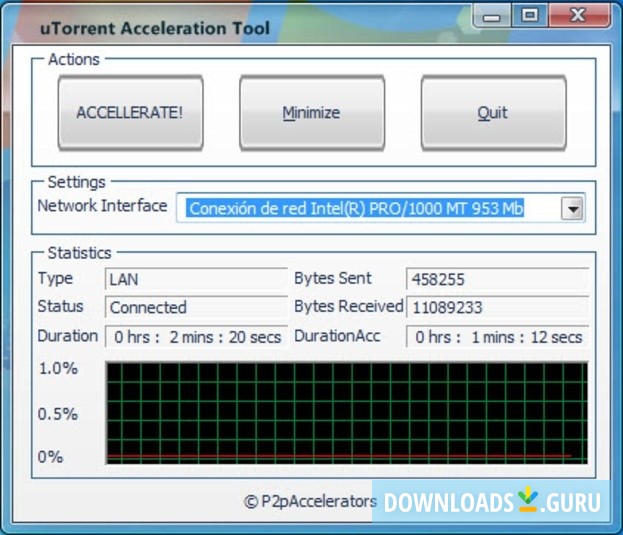Click the Bytes Sent label
The image size is (623, 535).
click(333, 278)
